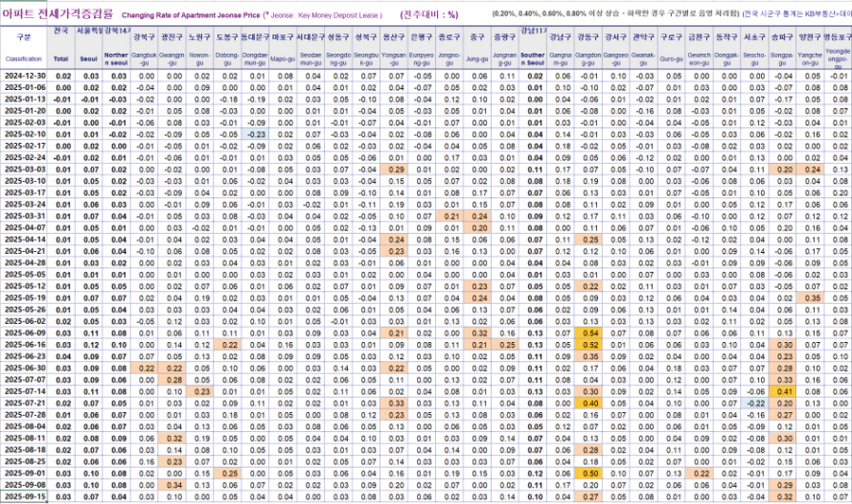Select the 2025-02-10 date cell

24,134
